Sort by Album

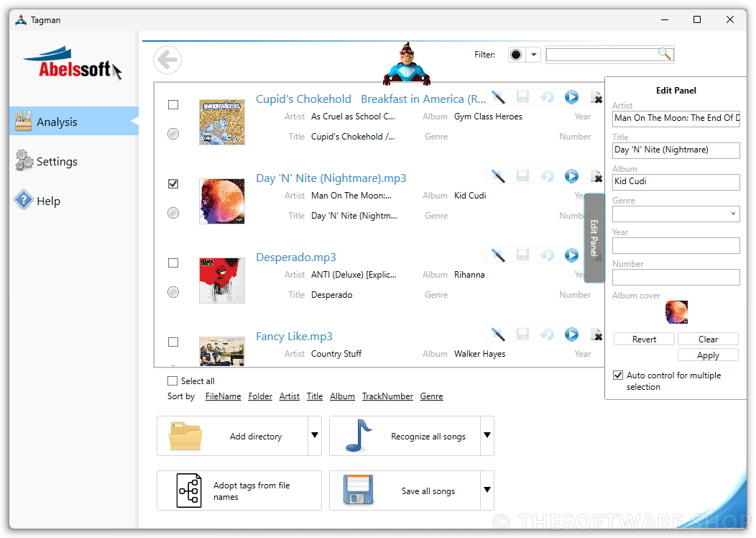click(342, 396)
